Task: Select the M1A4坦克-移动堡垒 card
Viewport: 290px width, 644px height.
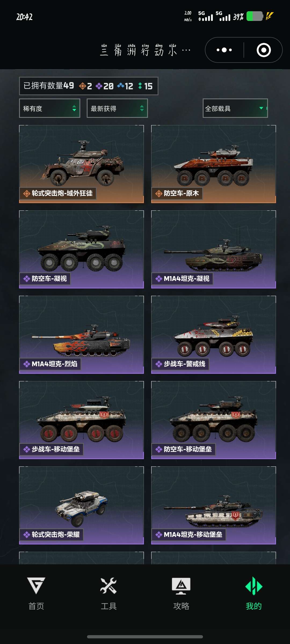Action: (213, 505)
